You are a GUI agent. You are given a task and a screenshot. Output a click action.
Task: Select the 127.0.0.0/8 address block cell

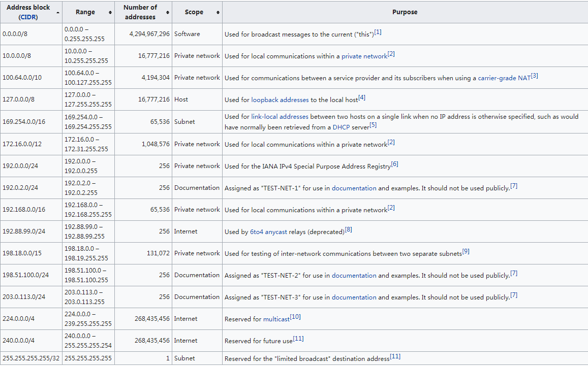tap(31, 99)
